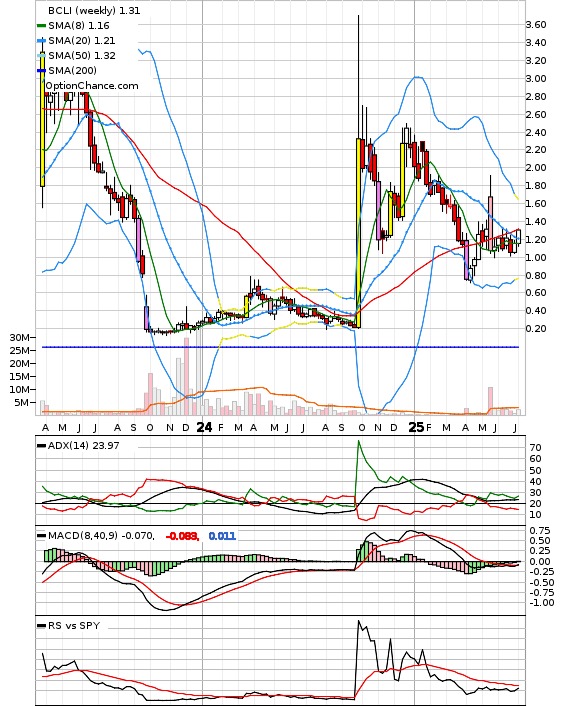
Task: Click the light blue SMA(50) legend swatch
Action: [41, 55]
